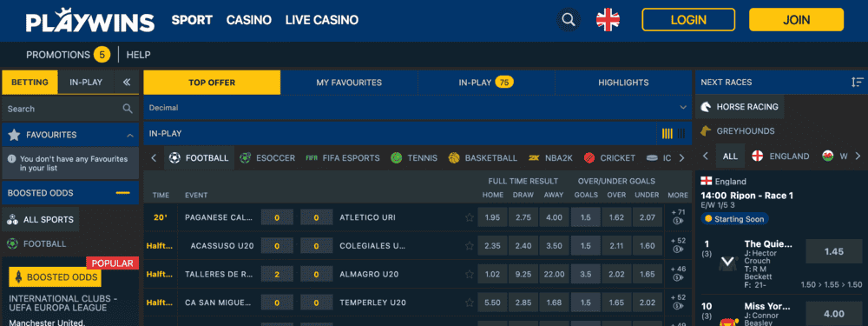The width and height of the screenshot is (868, 326).
Task: Collapse the Favourites section chevron
Action: 130,136
